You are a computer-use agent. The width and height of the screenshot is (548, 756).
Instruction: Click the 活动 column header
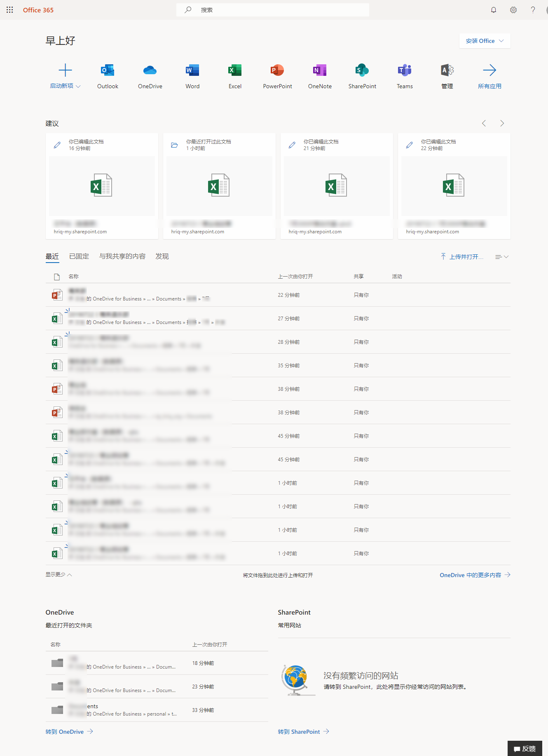click(397, 277)
